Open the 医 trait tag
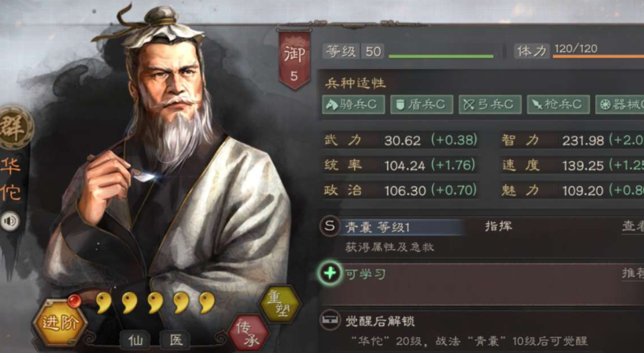The image size is (644, 353). [x=176, y=340]
